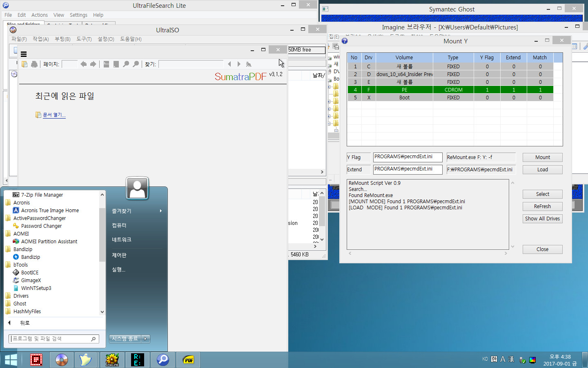Click the user account picture in start menu
Viewport: 588px width, 368px height.
point(137,188)
